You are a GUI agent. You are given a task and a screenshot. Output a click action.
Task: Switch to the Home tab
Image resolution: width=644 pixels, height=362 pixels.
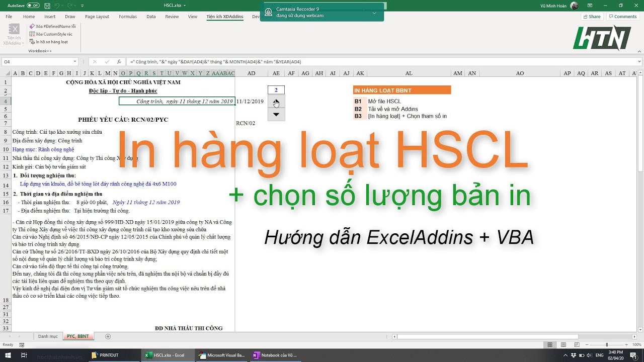click(29, 17)
